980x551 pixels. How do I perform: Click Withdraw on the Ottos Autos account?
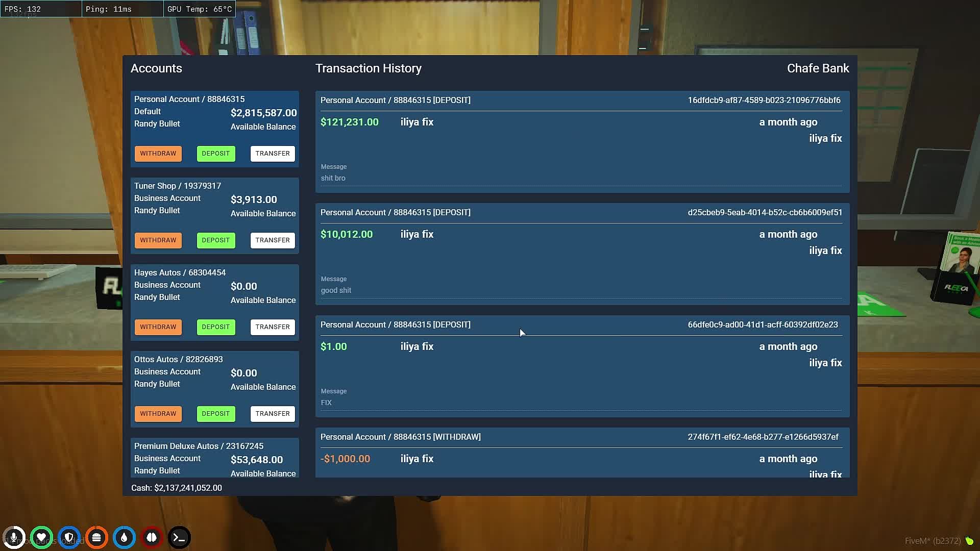pyautogui.click(x=158, y=414)
